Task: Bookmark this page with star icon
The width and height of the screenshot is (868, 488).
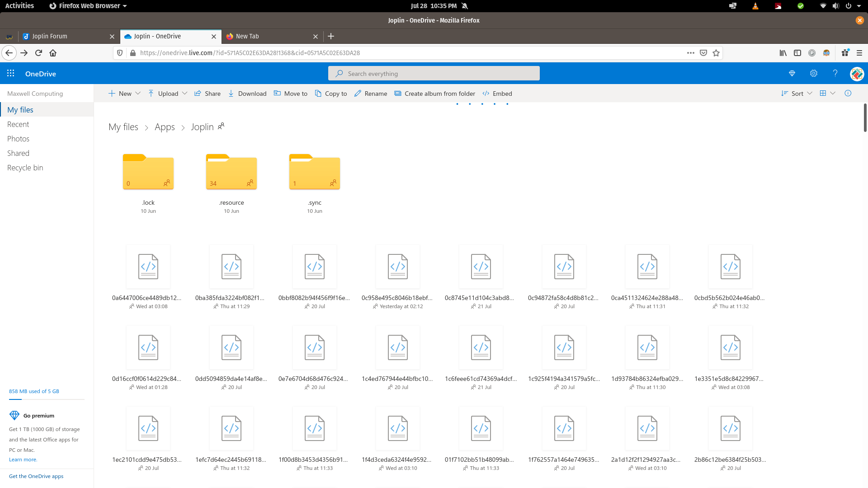Action: 716,53
